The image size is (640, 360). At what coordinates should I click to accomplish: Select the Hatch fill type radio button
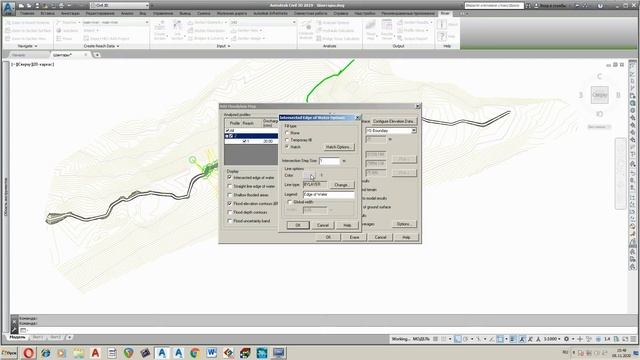(287, 147)
